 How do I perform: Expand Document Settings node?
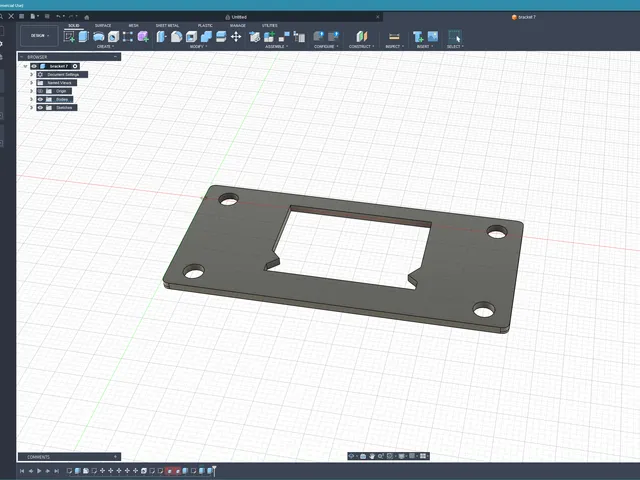[x=31, y=75]
